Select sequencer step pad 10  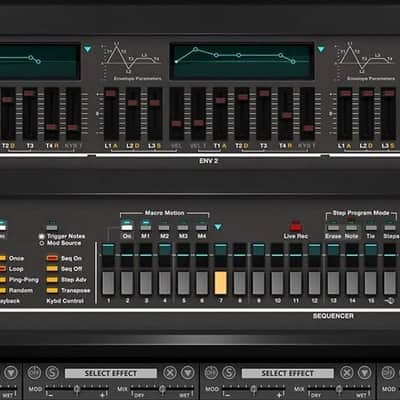[x=277, y=283]
